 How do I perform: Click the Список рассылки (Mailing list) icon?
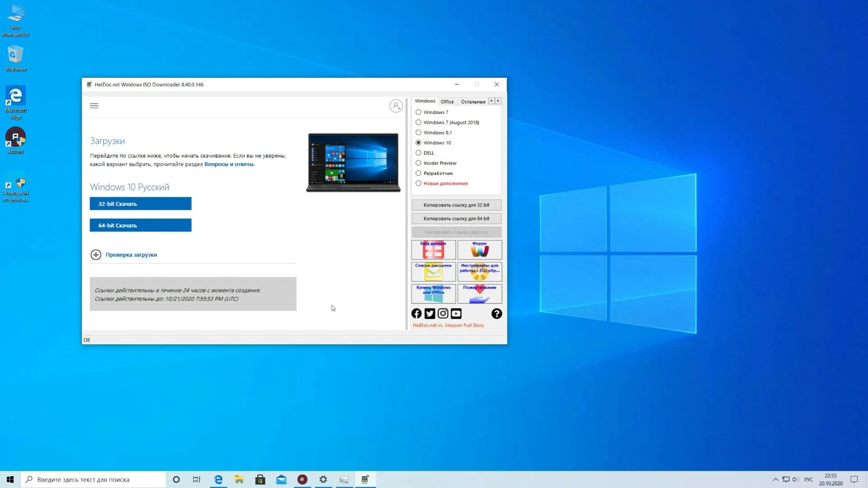pyautogui.click(x=433, y=271)
